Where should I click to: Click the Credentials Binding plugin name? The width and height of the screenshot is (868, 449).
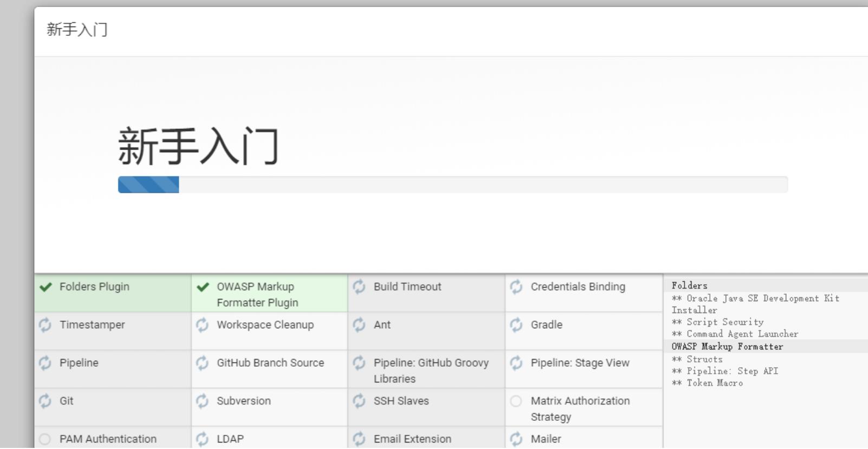(578, 287)
